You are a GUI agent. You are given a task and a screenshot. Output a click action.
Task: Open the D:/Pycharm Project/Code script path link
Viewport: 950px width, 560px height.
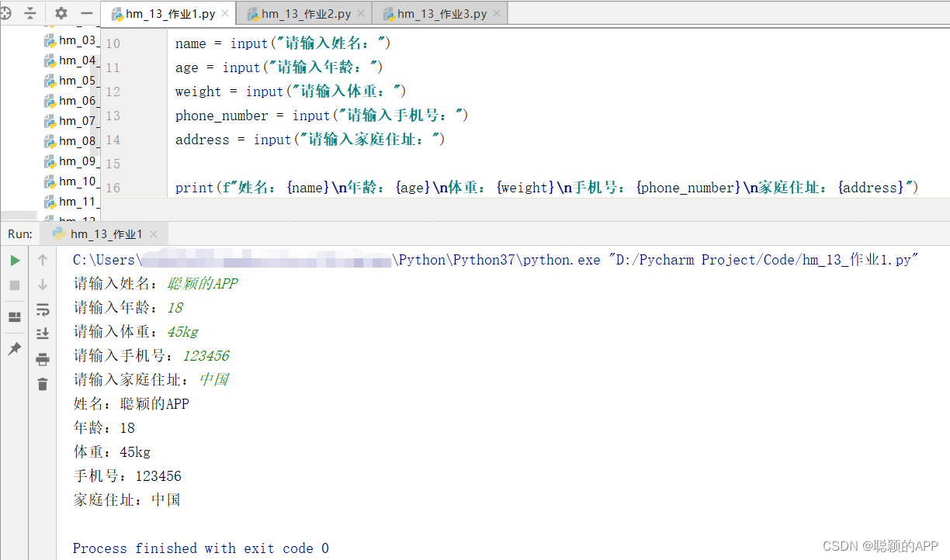point(765,260)
